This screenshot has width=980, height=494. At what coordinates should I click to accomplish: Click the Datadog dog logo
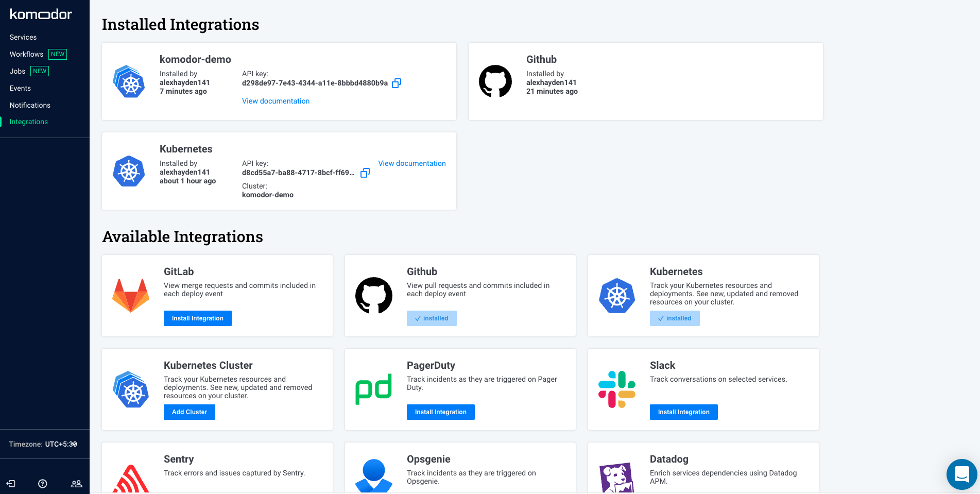pyautogui.click(x=617, y=478)
